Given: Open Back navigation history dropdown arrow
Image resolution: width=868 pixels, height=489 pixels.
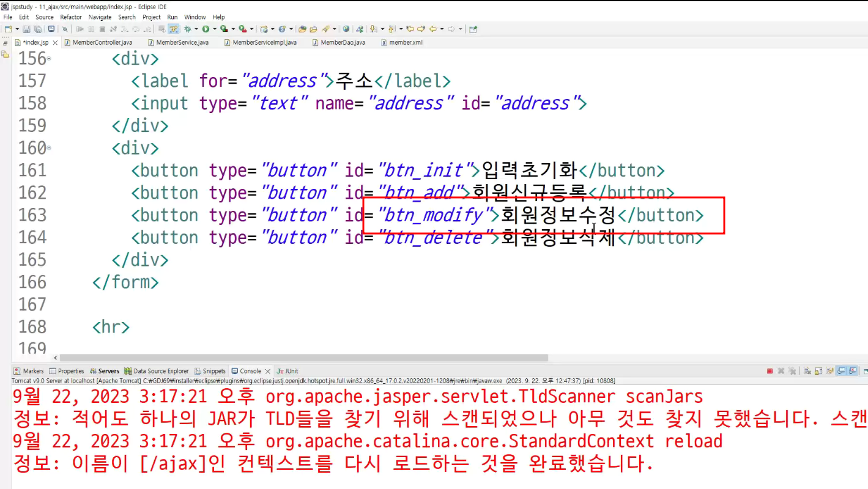Looking at the screenshot, I should [x=442, y=29].
